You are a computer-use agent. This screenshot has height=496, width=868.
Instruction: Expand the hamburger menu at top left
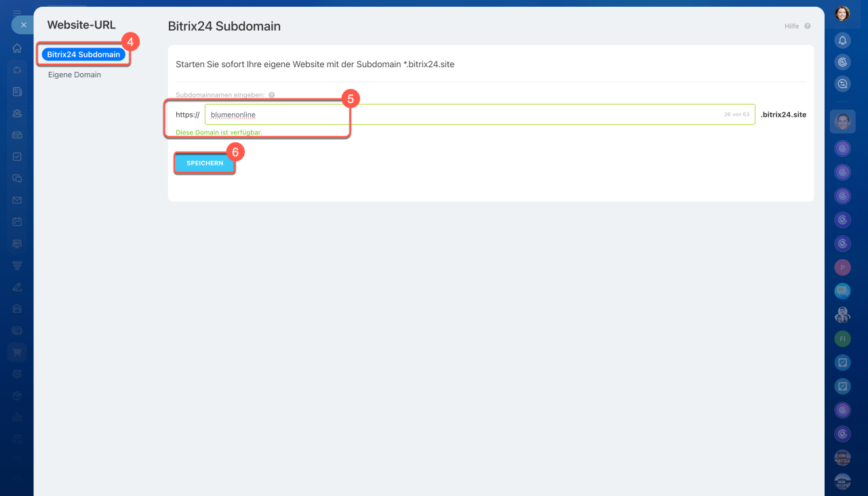pyautogui.click(x=17, y=13)
